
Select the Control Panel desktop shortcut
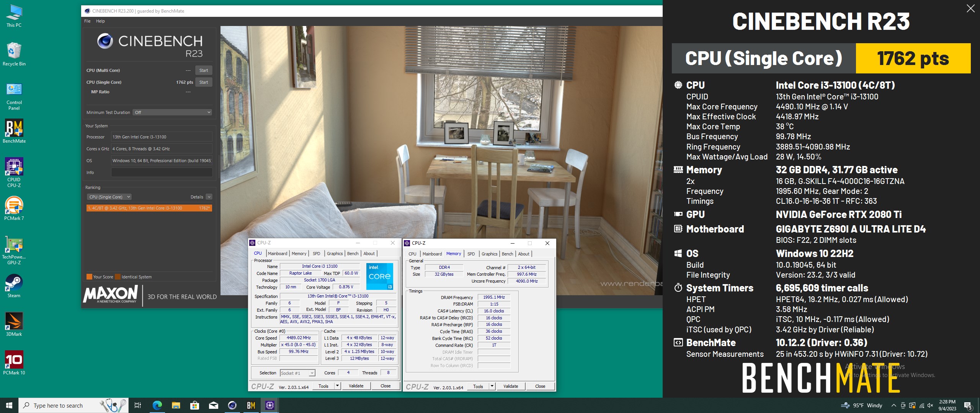(x=14, y=96)
